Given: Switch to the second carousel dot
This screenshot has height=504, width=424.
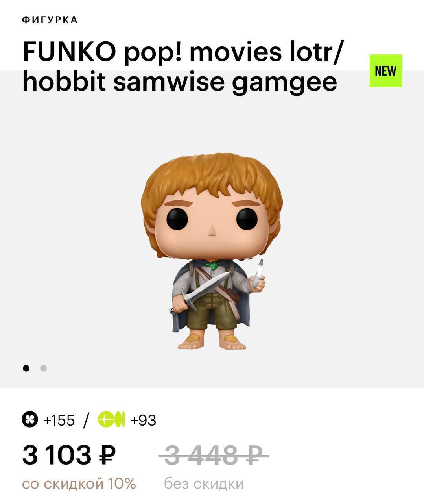Looking at the screenshot, I should click(43, 368).
